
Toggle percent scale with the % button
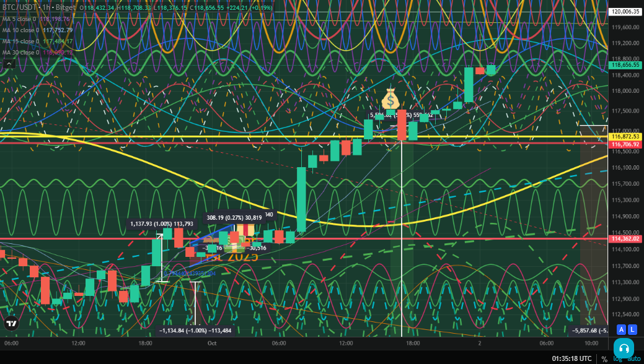coord(604,358)
